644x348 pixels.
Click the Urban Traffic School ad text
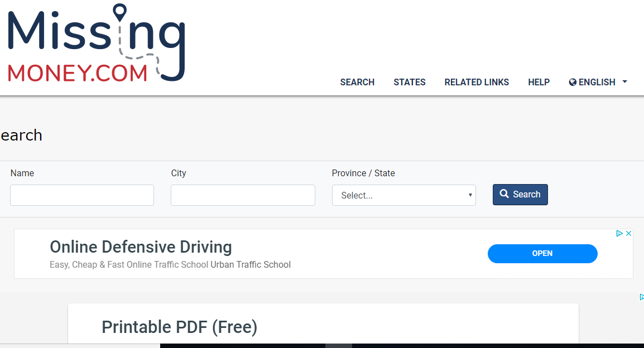tap(250, 265)
